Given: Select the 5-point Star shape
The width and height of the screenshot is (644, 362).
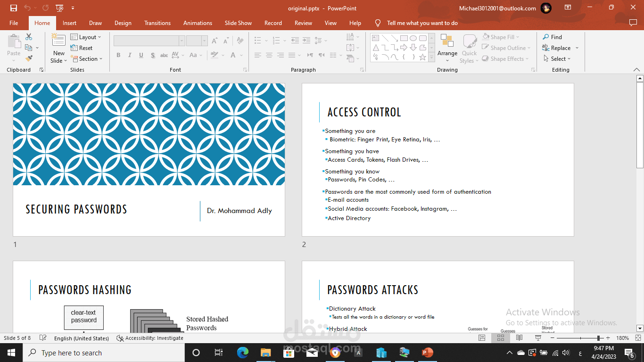Looking at the screenshot, I should click(x=423, y=57).
